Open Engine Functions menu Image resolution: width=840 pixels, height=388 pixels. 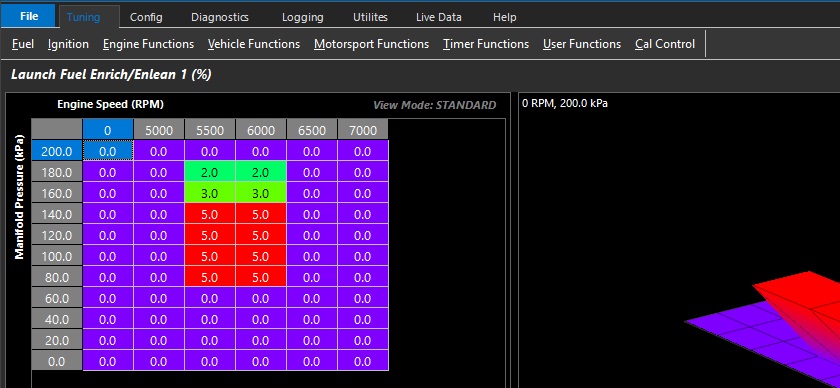(148, 44)
